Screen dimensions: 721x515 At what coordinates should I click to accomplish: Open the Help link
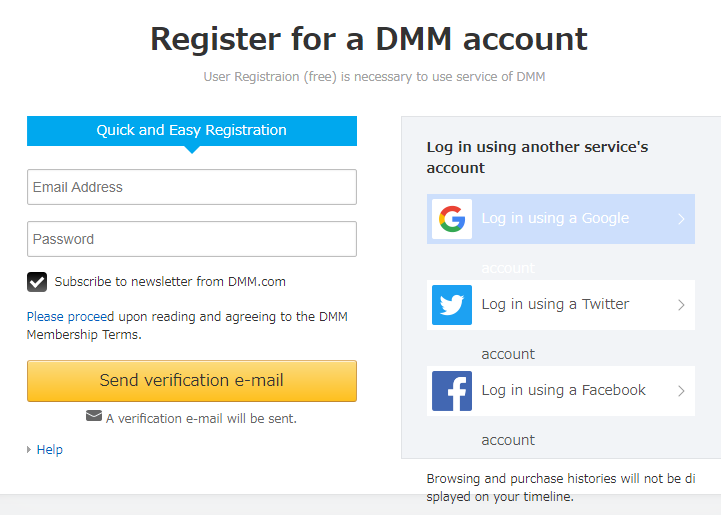click(x=50, y=450)
